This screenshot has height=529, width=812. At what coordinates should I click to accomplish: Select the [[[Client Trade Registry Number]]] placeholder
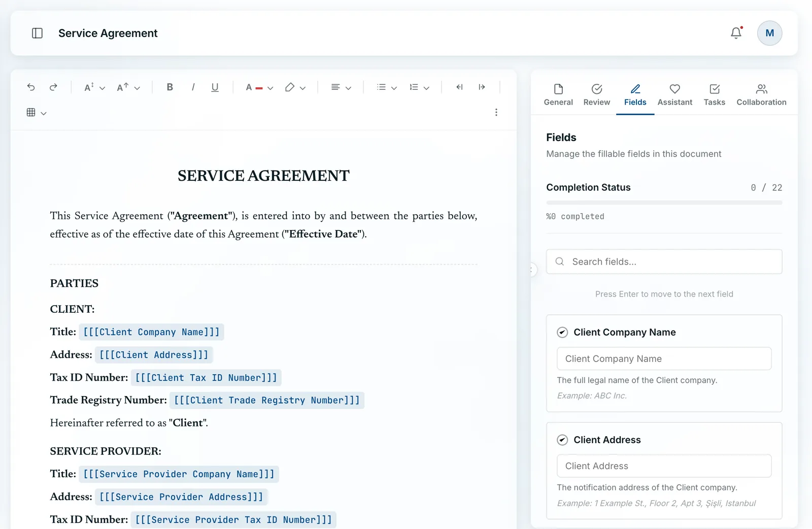tap(267, 400)
